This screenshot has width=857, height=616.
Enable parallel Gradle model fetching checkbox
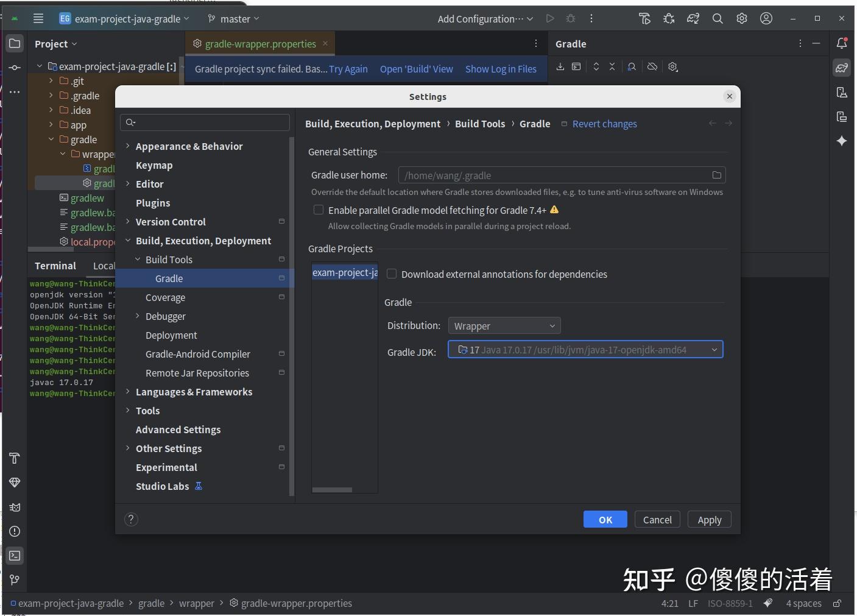(x=319, y=210)
